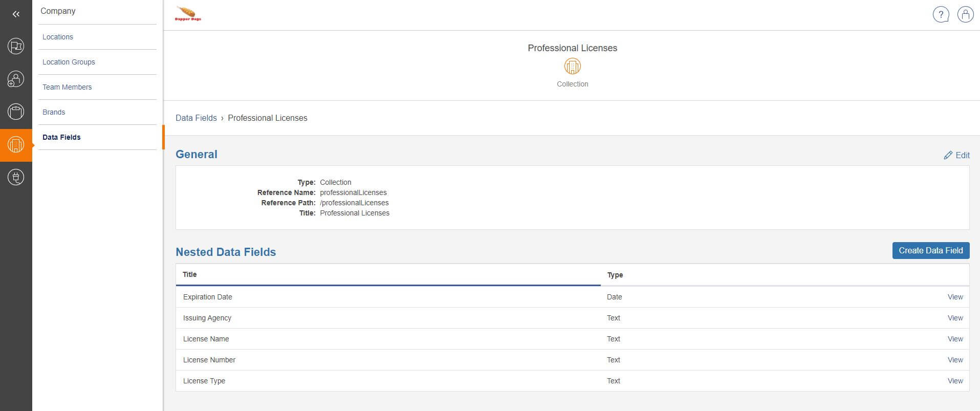Open the power plug integrations icon
Image resolution: width=980 pixels, height=411 pixels.
click(16, 178)
